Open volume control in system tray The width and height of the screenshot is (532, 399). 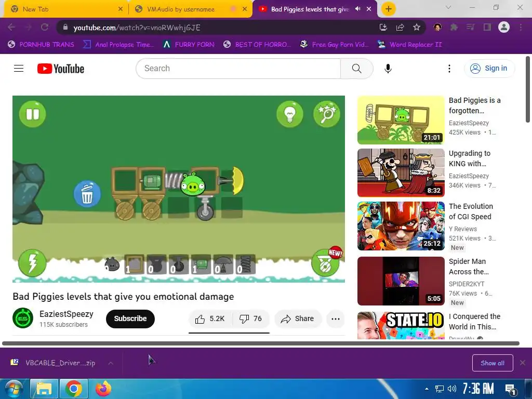pos(451,389)
